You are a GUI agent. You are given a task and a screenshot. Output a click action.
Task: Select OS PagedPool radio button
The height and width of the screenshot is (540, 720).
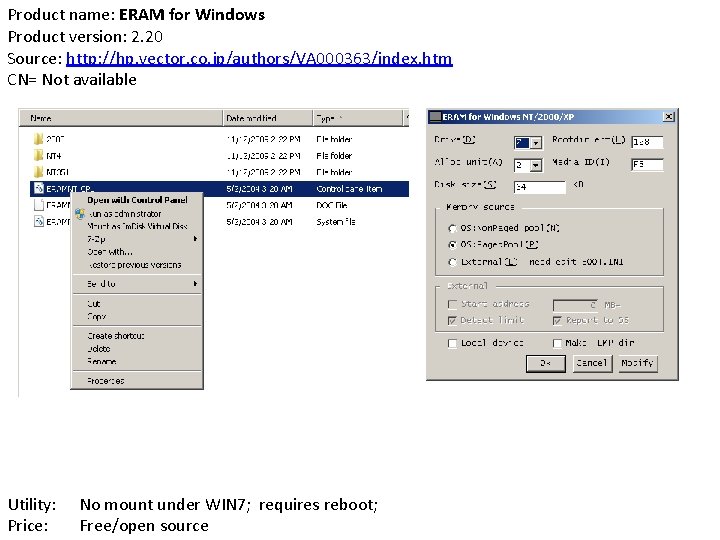pos(452,245)
